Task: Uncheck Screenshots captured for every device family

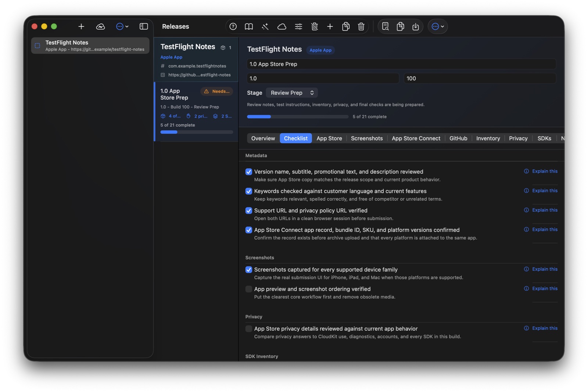Action: pos(249,270)
